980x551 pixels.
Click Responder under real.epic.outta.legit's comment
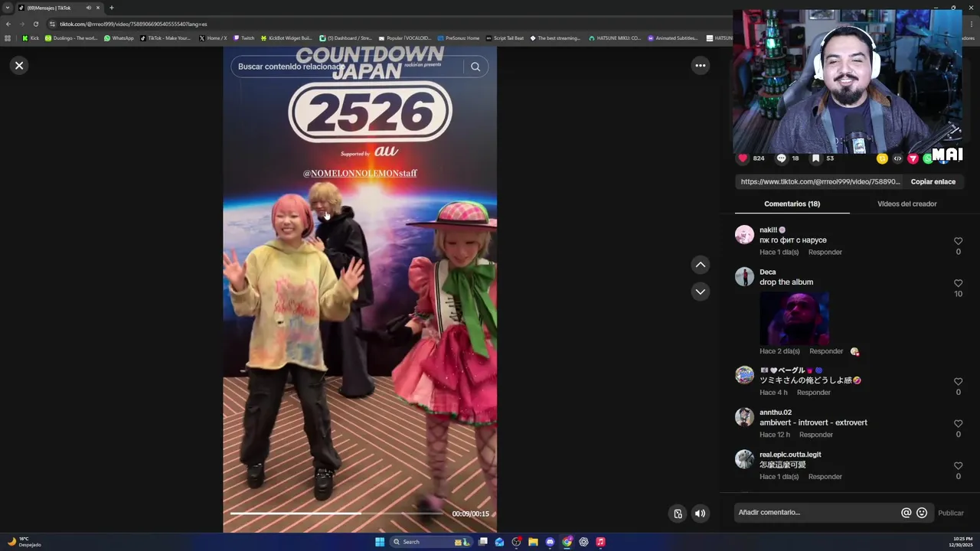tap(825, 477)
